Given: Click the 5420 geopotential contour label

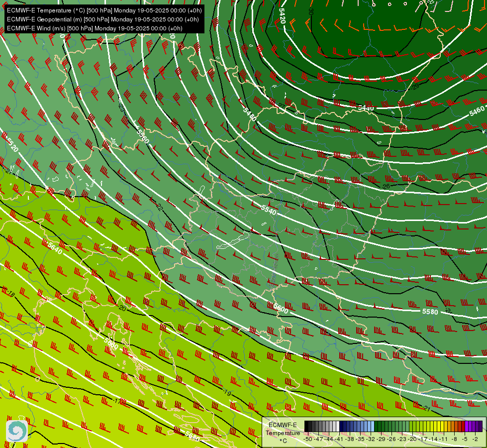Looking at the screenshot, I should [283, 16].
